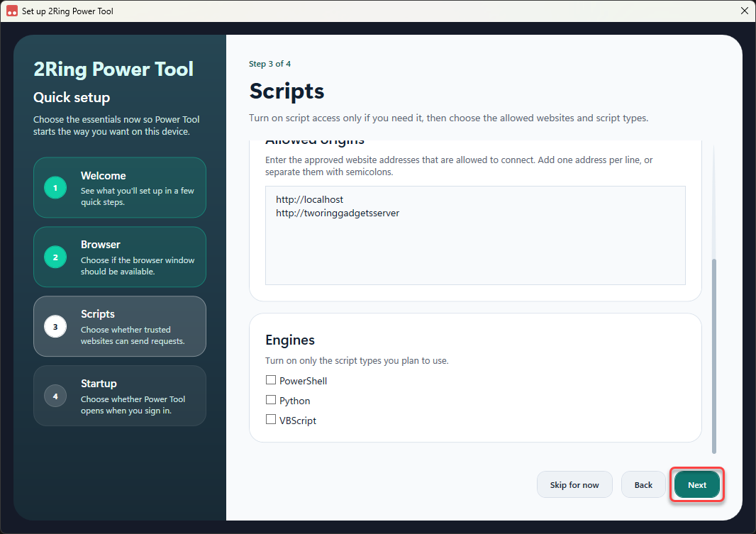Screen dimensions: 756x534
Task: Click inside the Allowed origins text box
Action: click(475, 235)
